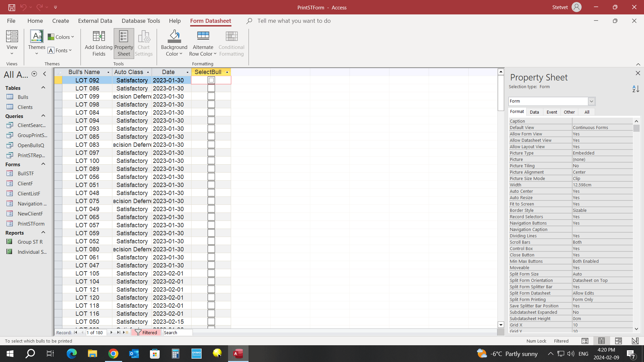Click the record Search input box
The height and width of the screenshot is (362, 644).
click(x=177, y=333)
